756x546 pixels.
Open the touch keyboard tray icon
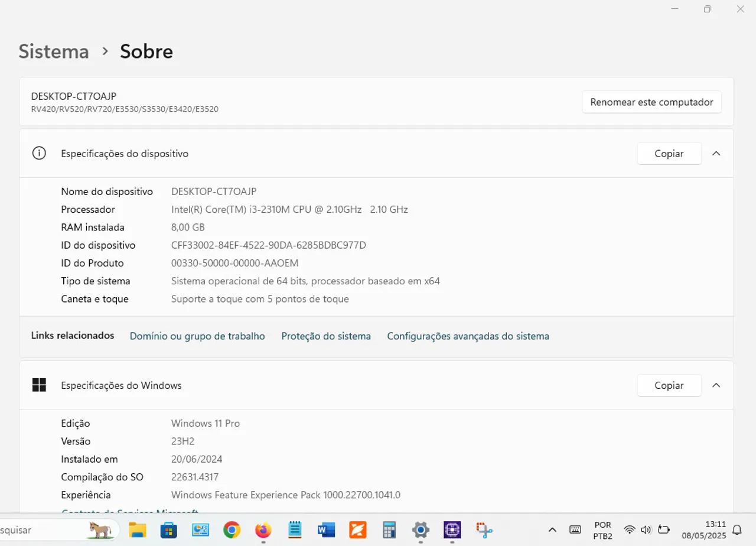point(575,529)
